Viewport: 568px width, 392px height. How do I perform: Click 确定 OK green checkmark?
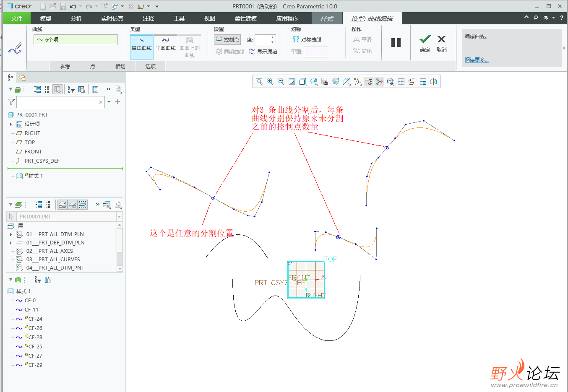tap(425, 44)
